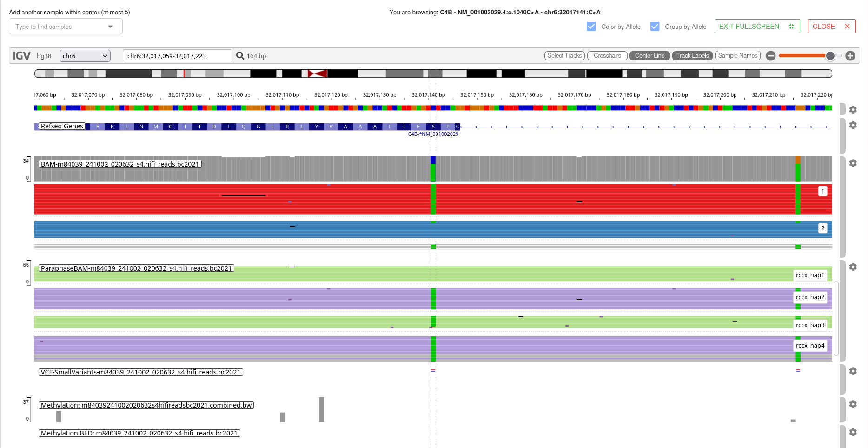Click the Refseq Genes track label

point(62,126)
